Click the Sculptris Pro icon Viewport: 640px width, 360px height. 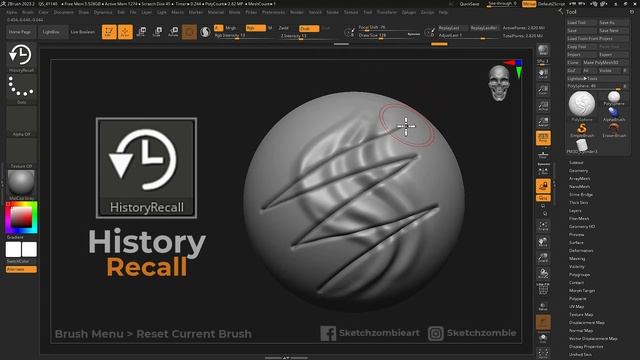pos(205,32)
